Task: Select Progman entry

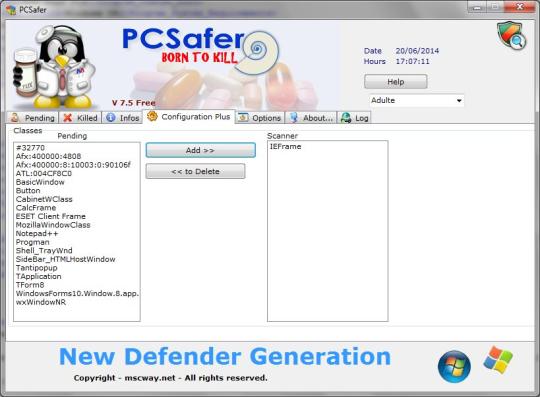Action: (x=32, y=242)
